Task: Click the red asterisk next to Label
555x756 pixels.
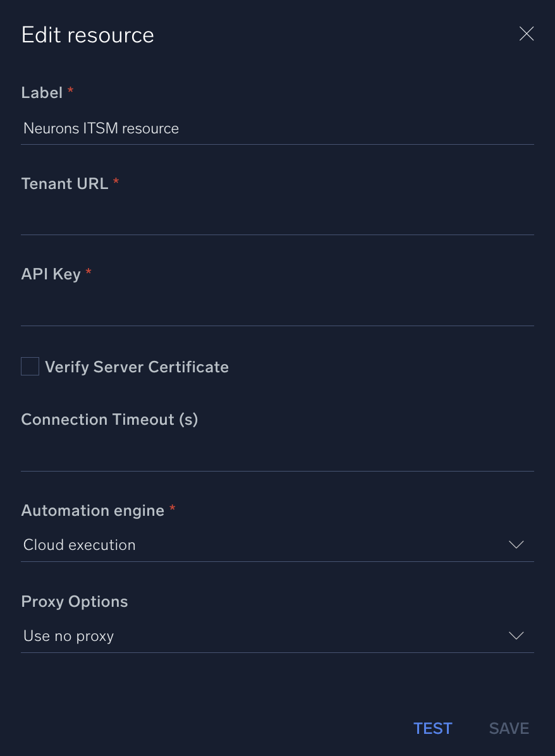Action: (70, 90)
